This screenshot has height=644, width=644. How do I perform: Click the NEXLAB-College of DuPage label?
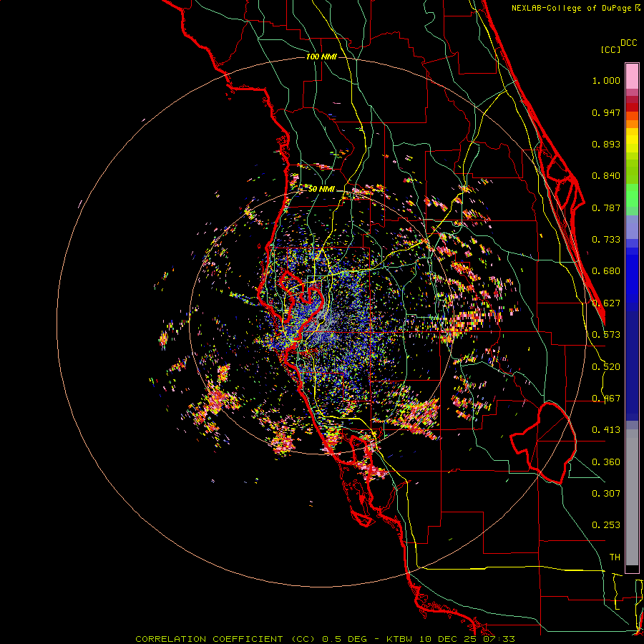(x=572, y=8)
